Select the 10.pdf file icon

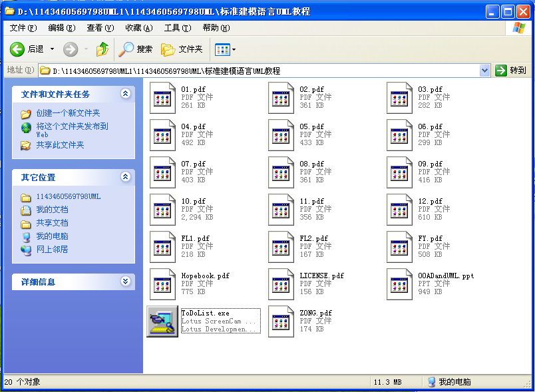162,210
